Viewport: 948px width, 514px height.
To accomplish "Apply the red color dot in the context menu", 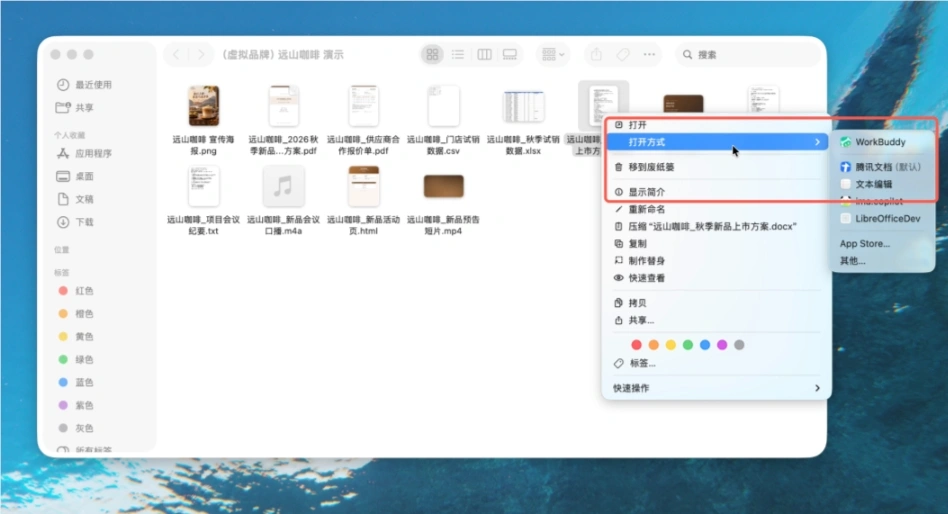I will click(636, 345).
